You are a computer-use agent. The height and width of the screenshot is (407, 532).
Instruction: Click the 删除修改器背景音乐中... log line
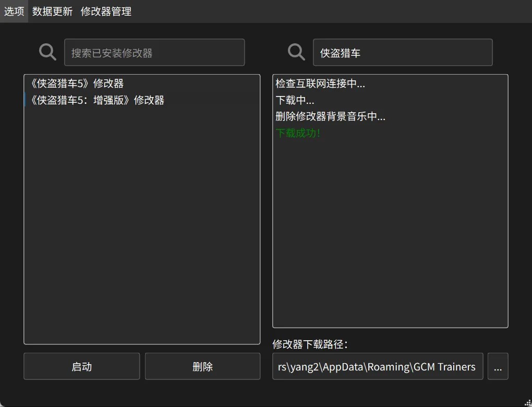tap(331, 116)
